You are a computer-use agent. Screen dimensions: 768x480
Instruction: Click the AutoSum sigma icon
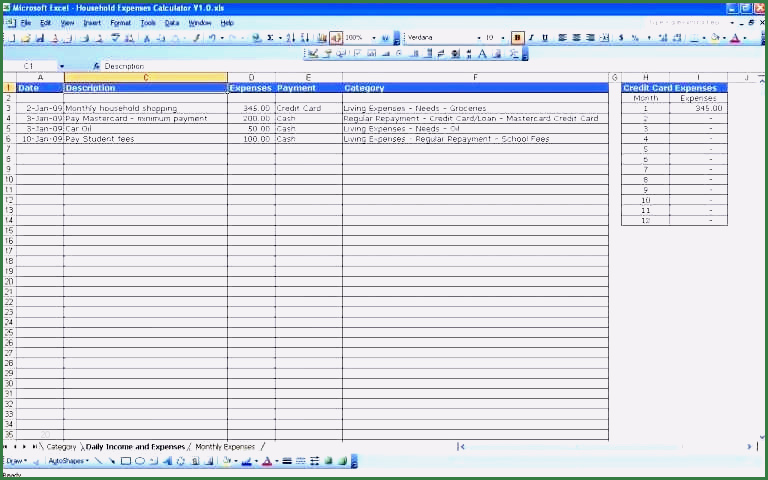tap(270, 38)
